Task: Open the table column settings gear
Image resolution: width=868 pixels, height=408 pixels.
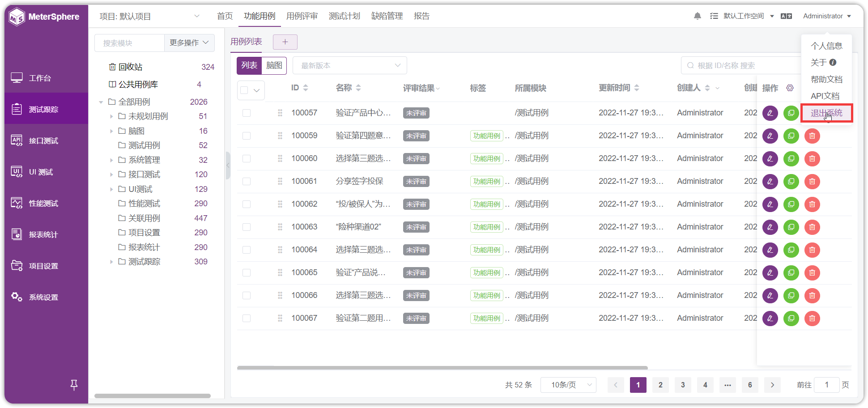Action: click(790, 88)
